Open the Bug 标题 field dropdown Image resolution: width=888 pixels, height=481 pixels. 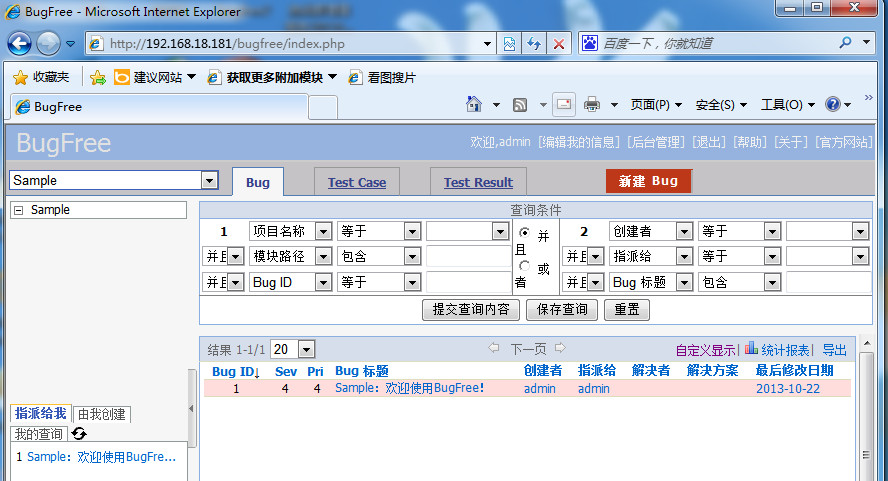684,282
